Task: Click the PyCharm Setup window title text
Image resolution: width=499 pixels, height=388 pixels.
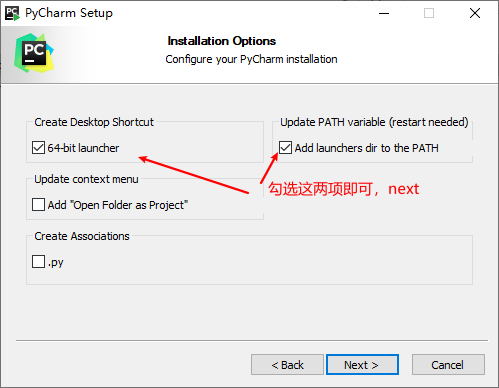Action: 69,13
